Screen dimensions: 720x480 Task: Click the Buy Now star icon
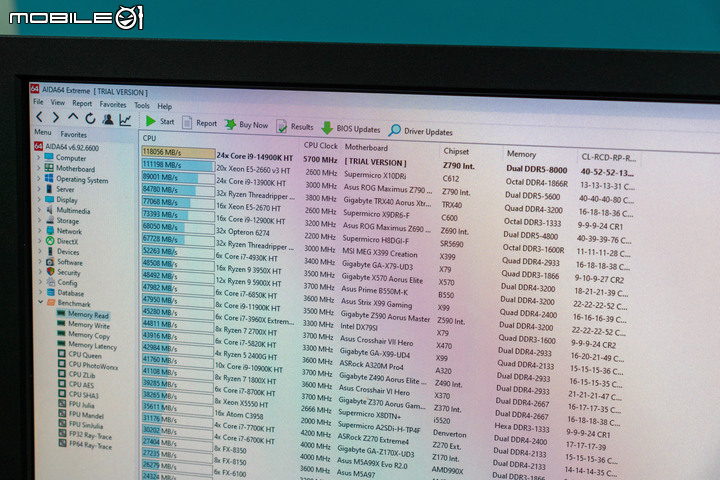pyautogui.click(x=231, y=124)
